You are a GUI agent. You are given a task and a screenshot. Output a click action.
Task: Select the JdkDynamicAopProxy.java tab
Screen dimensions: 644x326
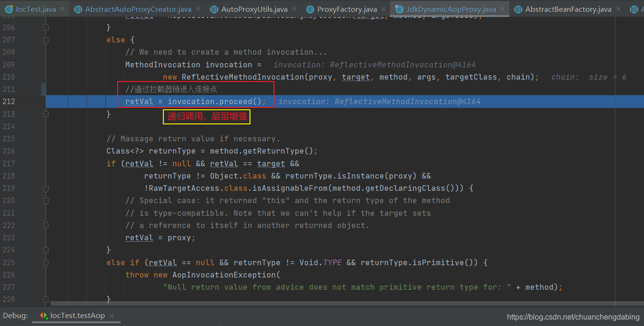click(x=450, y=9)
